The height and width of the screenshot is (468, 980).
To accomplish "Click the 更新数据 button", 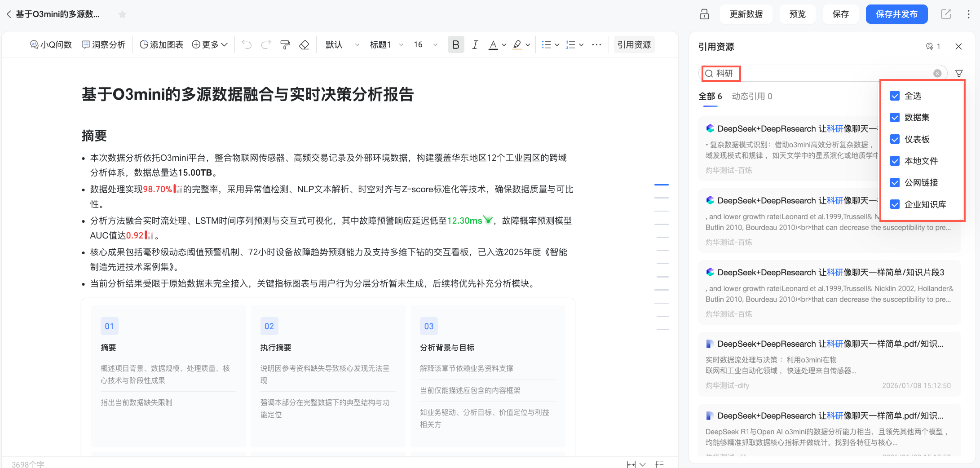I will 746,14.
